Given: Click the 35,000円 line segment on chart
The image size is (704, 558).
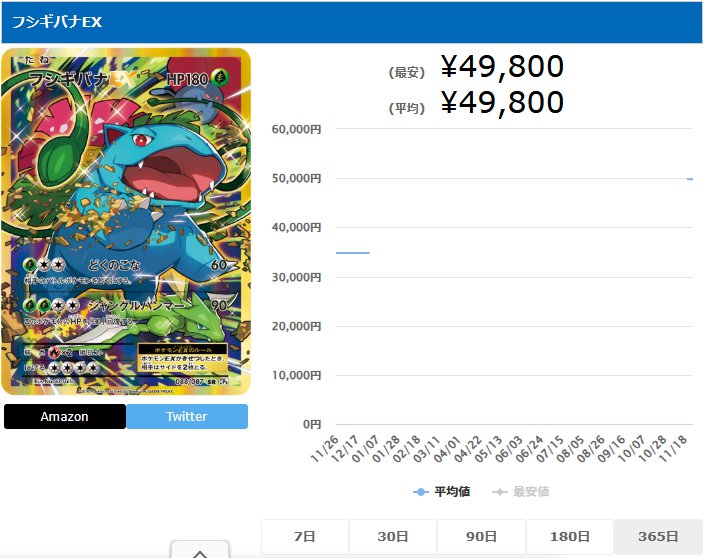Looking at the screenshot, I should (x=353, y=253).
